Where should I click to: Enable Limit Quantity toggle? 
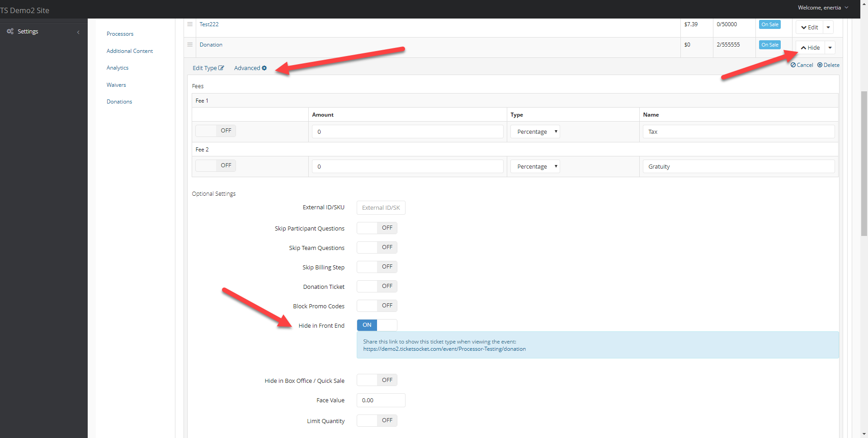pos(377,420)
